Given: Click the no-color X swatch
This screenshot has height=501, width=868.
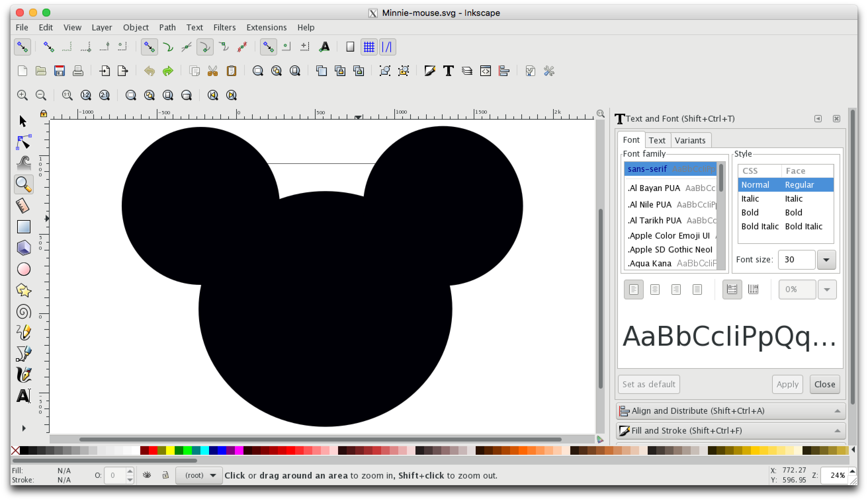Looking at the screenshot, I should 15,450.
